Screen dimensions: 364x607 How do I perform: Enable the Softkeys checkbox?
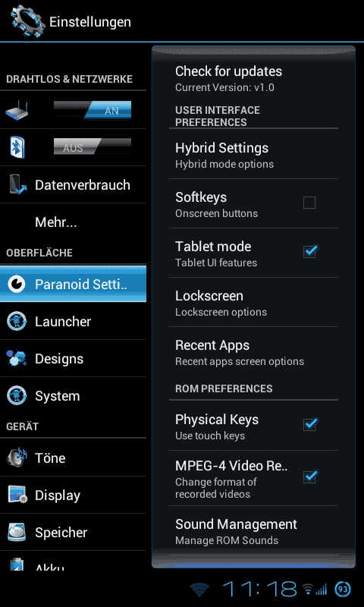tap(309, 203)
